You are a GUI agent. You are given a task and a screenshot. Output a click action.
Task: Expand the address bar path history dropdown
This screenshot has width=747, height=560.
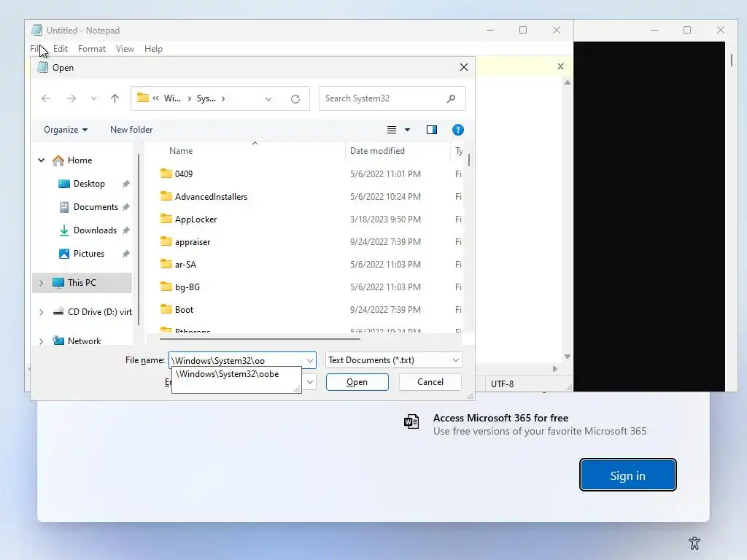(x=268, y=99)
